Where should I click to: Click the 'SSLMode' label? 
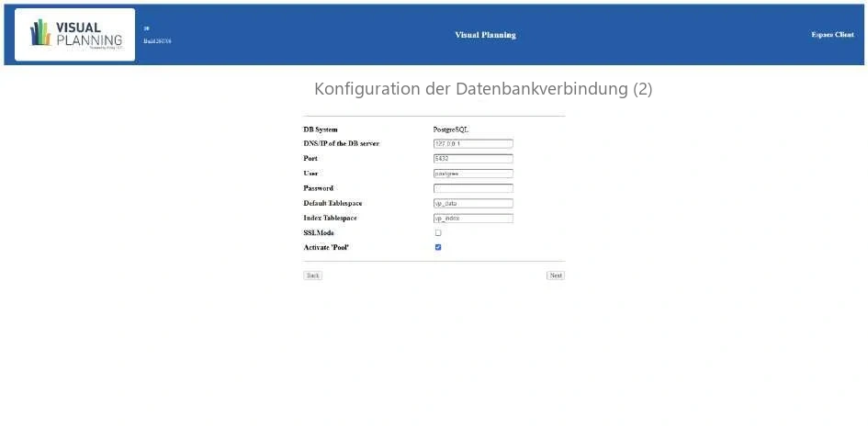click(x=319, y=233)
